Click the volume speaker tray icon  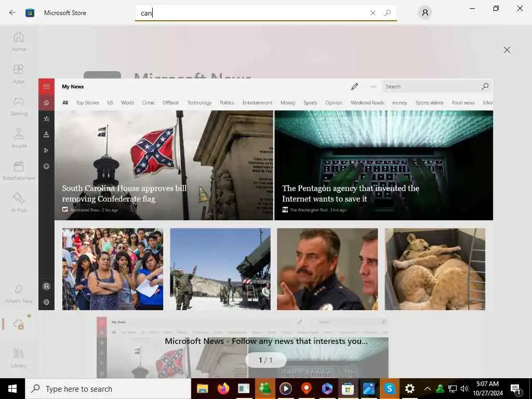[464, 389]
